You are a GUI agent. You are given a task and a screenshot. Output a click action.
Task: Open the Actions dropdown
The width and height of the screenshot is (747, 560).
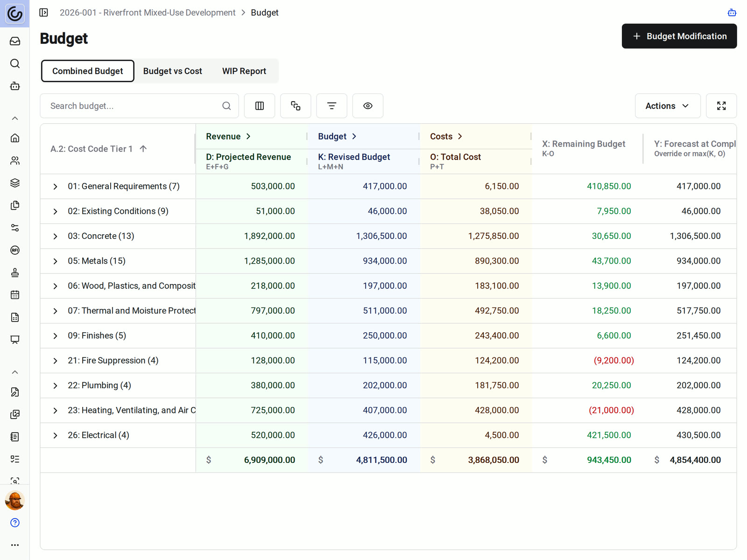(x=668, y=106)
